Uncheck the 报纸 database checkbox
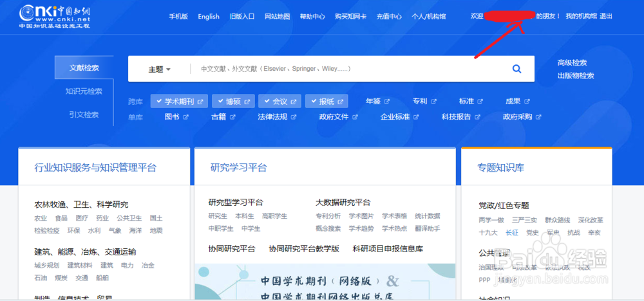This screenshot has height=301, width=644. pos(314,101)
